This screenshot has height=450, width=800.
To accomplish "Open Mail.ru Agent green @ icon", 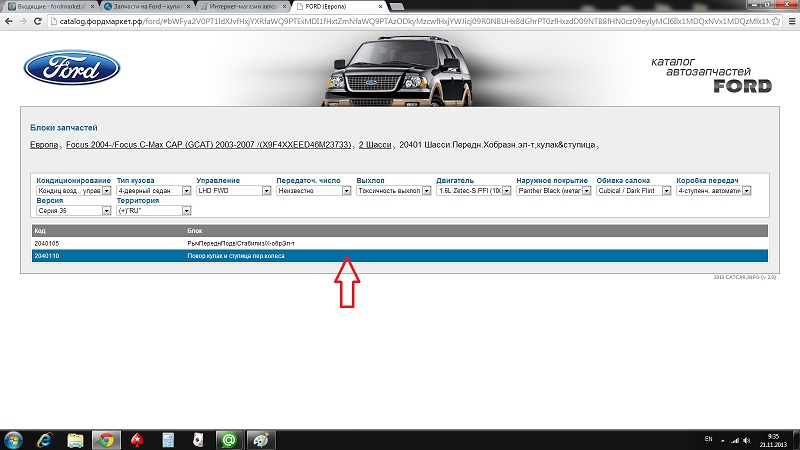I will (x=229, y=440).
